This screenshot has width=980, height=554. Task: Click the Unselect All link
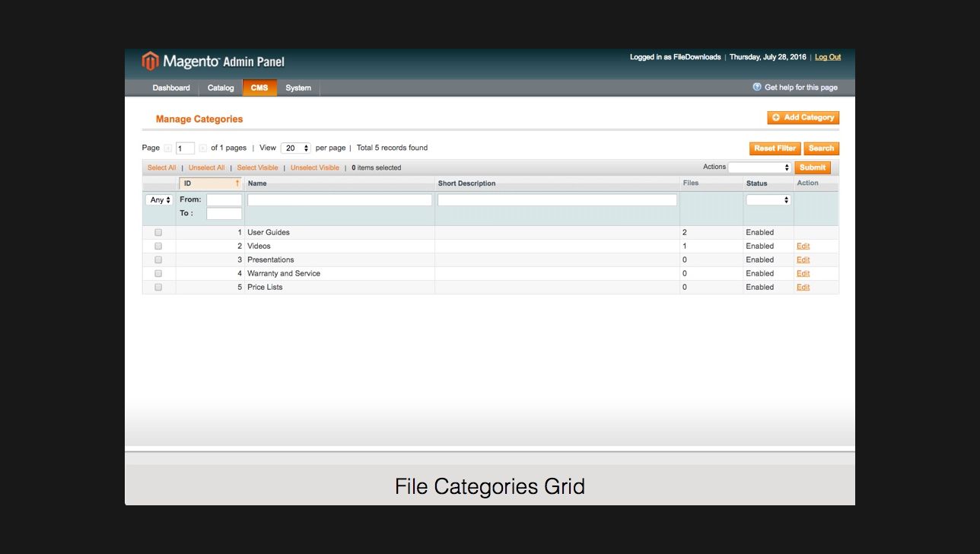point(207,167)
